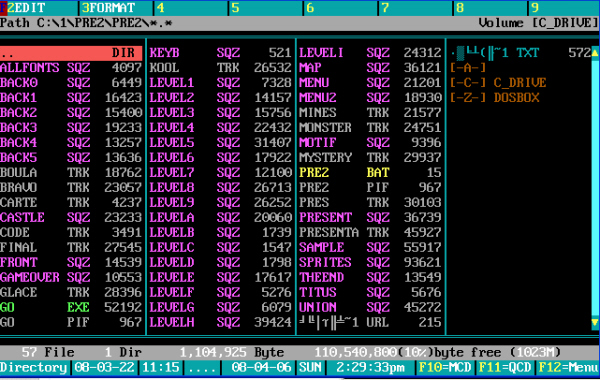Select the GO EXE file
The width and height of the screenshot is (600, 380).
pyautogui.click(x=71, y=307)
